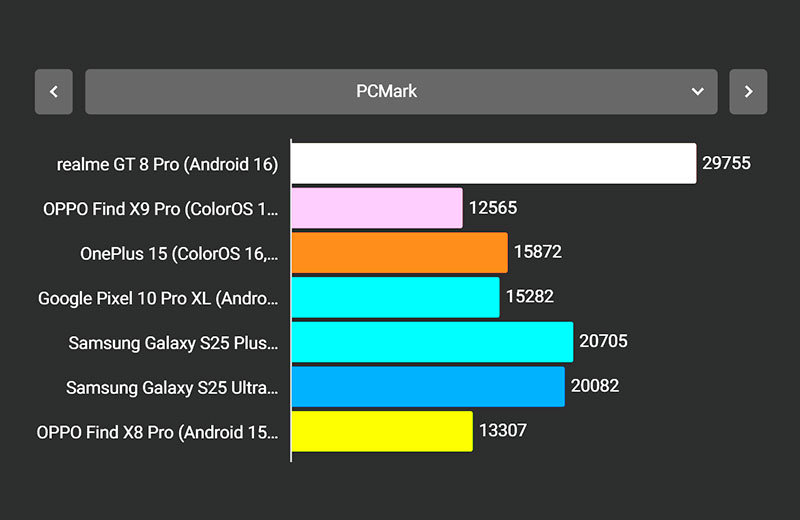The width and height of the screenshot is (800, 520).
Task: Click the next benchmark right arrow
Action: click(748, 92)
